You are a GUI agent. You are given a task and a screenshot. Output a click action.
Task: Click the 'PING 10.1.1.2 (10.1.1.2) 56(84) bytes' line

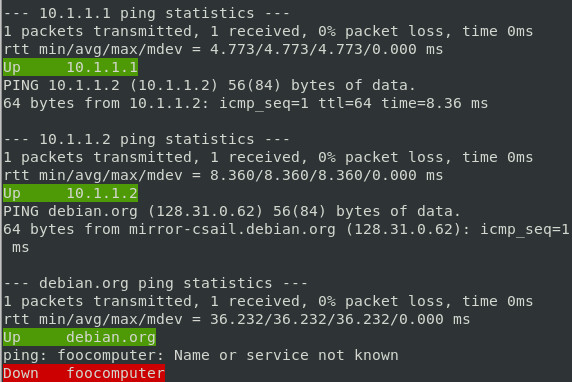pos(209,85)
